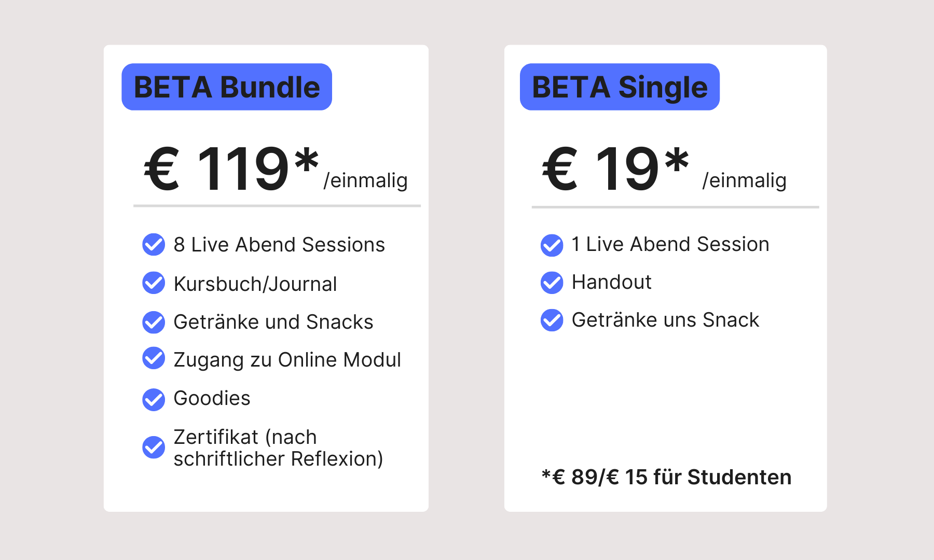Click the check icon for Getränke uns Snack

click(552, 320)
